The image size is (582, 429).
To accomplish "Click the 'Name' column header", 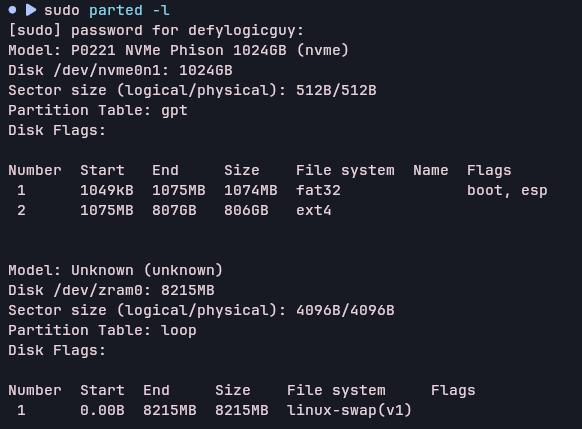I will 431,171.
